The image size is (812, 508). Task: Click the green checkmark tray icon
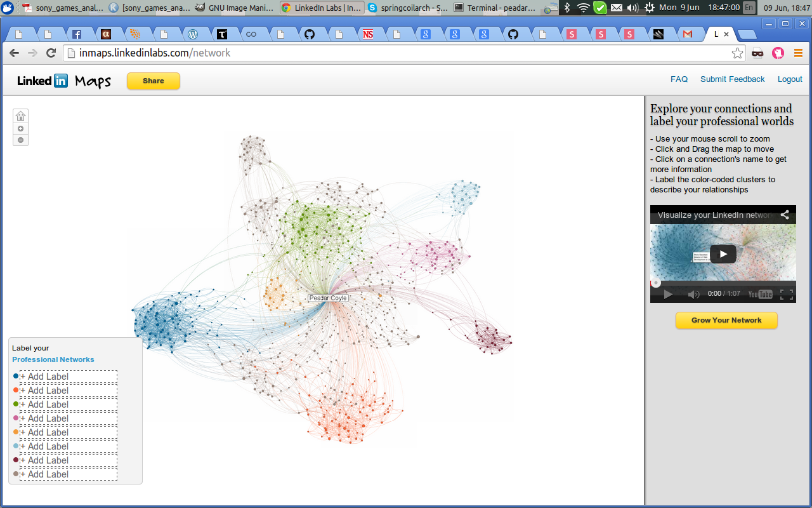(x=599, y=8)
